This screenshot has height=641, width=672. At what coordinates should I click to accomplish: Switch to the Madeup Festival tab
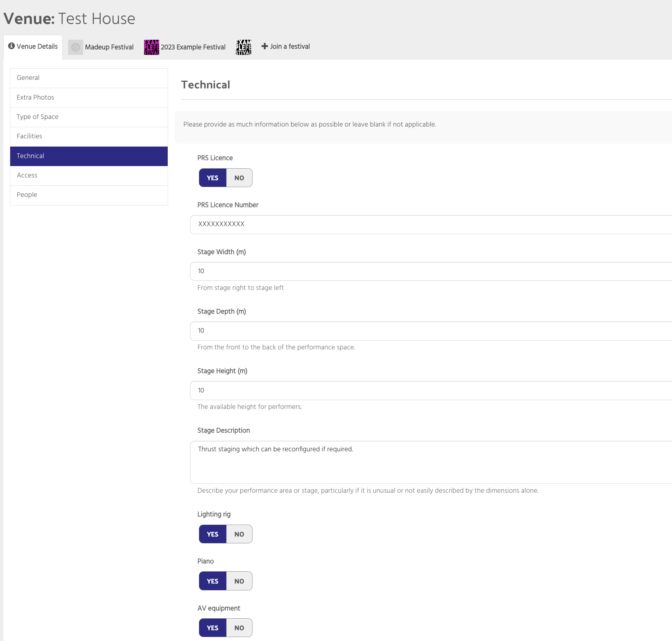click(x=101, y=47)
